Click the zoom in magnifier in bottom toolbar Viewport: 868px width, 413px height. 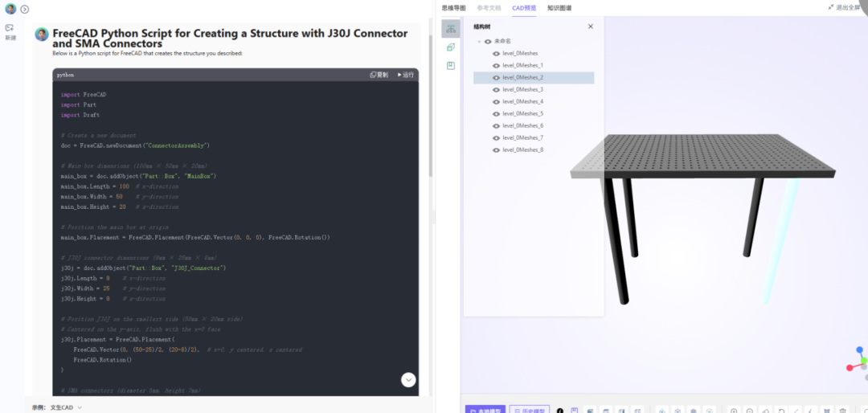(x=734, y=411)
